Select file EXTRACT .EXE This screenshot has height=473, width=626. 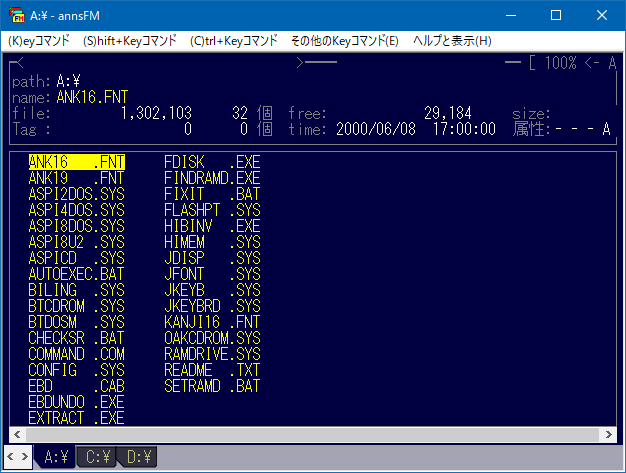[x=77, y=418]
